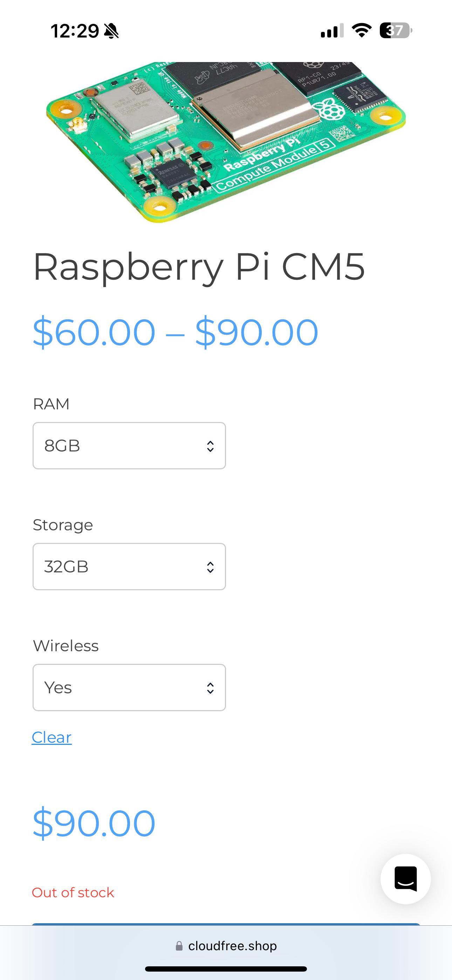This screenshot has width=452, height=980.
Task: Tap the Wi-Fi status icon
Action: pyautogui.click(x=362, y=30)
